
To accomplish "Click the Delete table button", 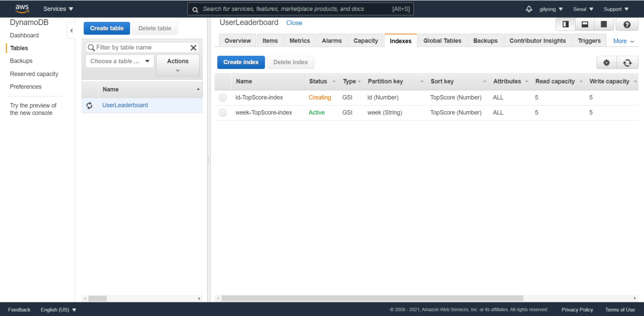I will pos(155,29).
